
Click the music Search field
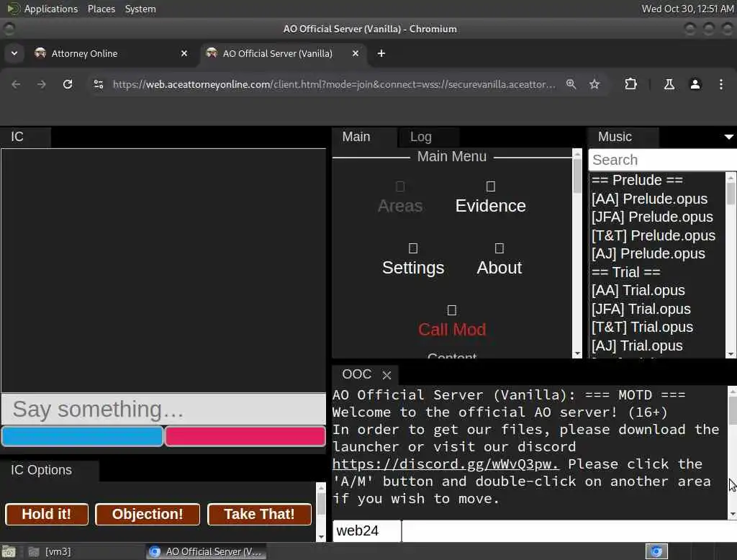662,160
